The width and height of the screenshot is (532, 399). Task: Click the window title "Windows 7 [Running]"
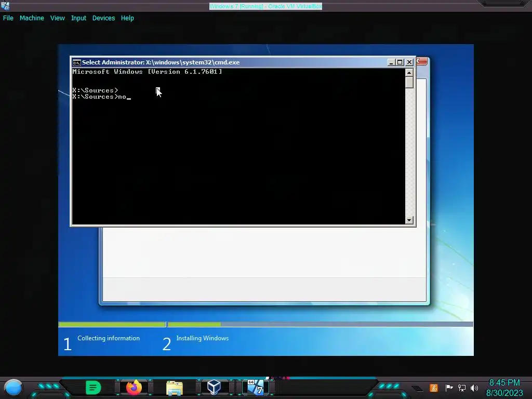(x=265, y=6)
